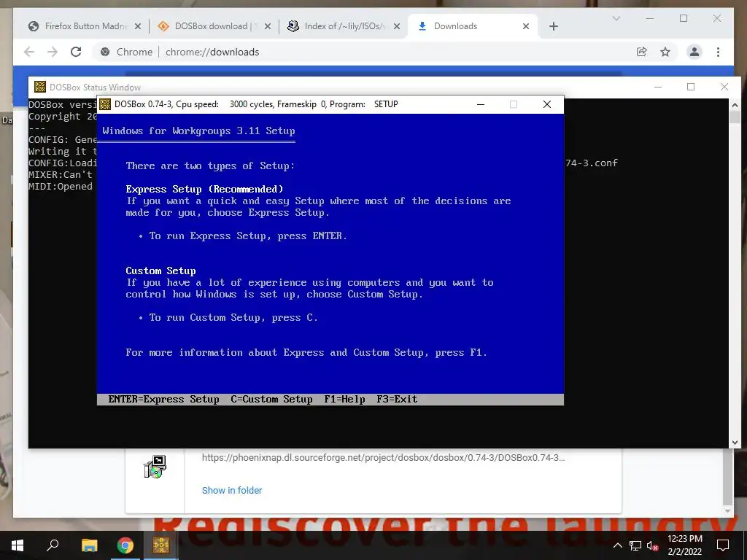
Task: Open a new Chrome tab
Action: [553, 27]
